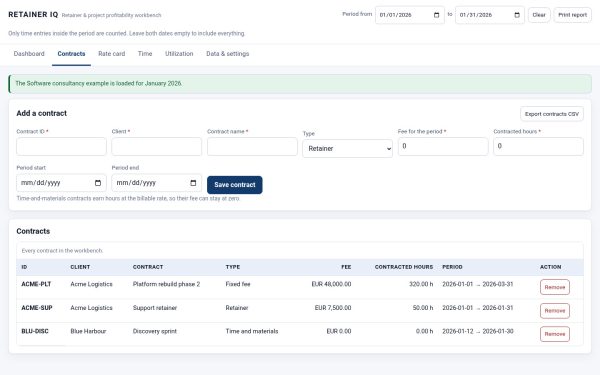The height and width of the screenshot is (375, 600).
Task: Click the RETAINER IQ app title
Action: 33,15
